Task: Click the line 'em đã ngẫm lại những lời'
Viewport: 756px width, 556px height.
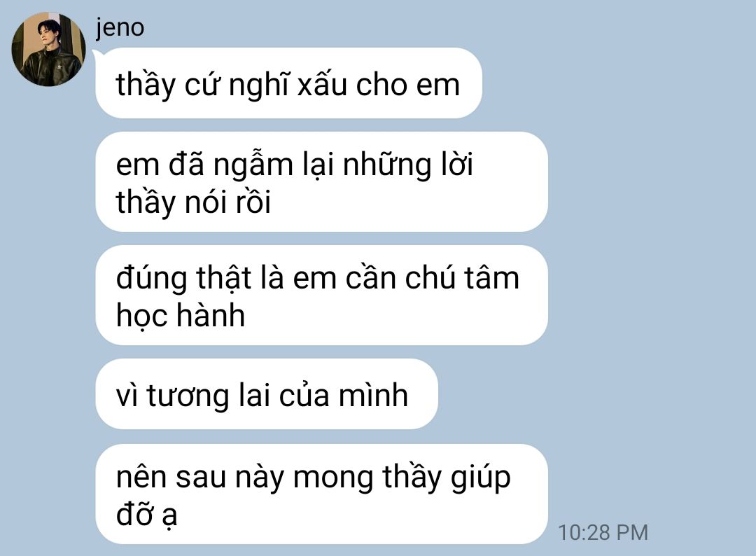Action: pos(295,165)
